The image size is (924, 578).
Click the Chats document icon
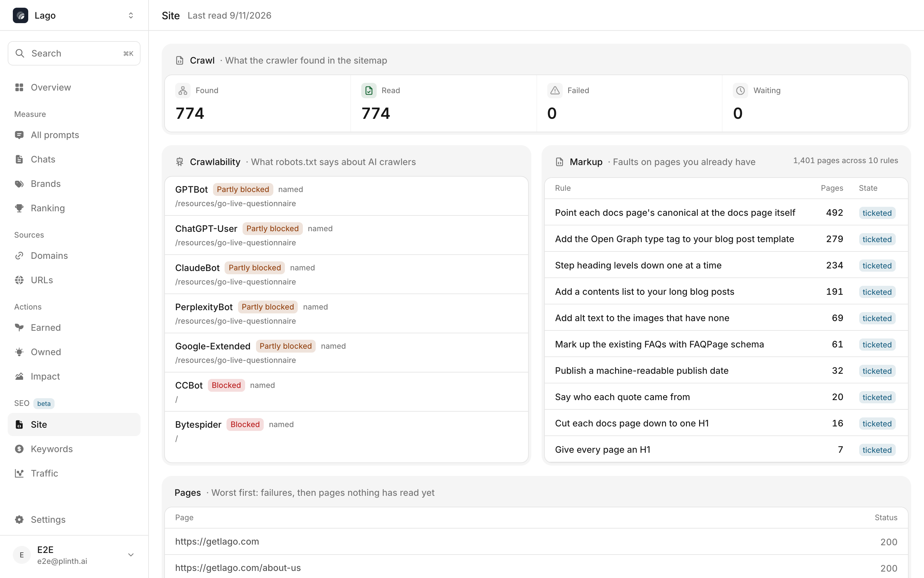coord(19,159)
